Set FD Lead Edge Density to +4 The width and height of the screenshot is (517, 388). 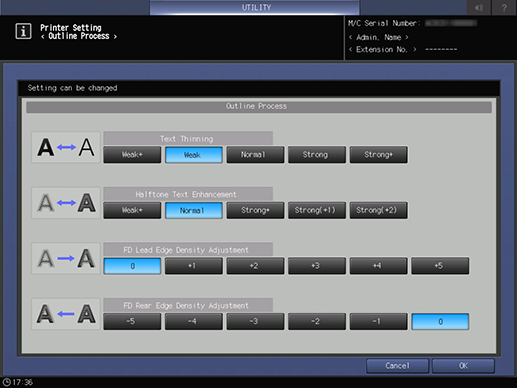tap(378, 266)
